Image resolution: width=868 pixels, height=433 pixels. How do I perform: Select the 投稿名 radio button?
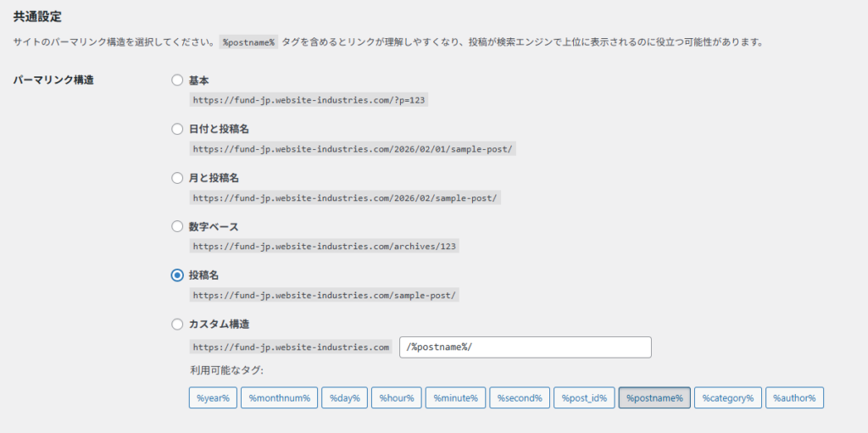click(x=177, y=275)
